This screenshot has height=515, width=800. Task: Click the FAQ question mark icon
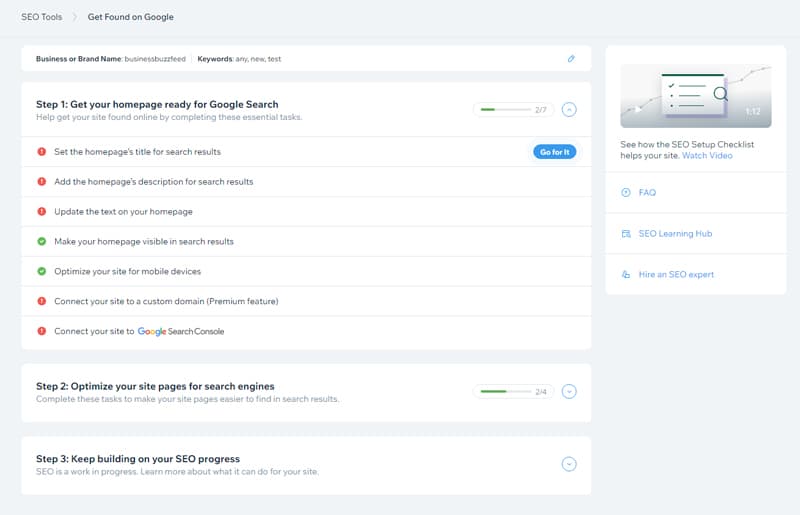tap(626, 192)
